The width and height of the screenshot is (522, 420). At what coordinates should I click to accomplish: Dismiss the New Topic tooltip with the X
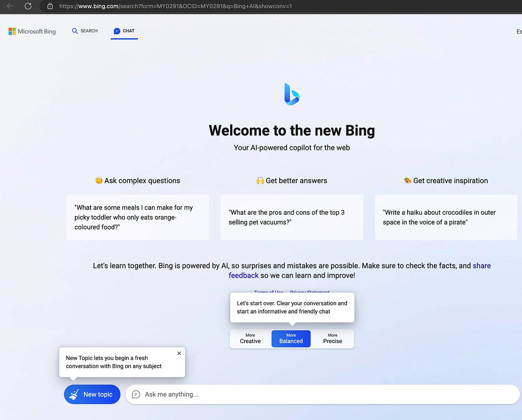coord(179,353)
